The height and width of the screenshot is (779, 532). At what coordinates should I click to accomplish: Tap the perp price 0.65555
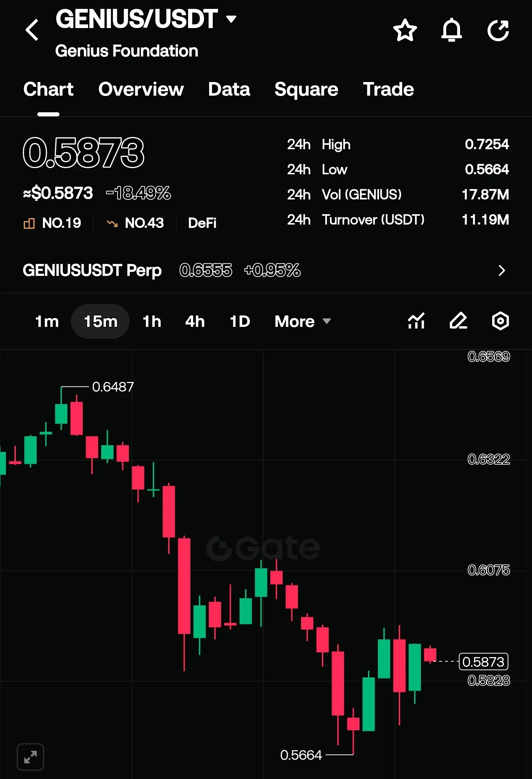pyautogui.click(x=206, y=270)
